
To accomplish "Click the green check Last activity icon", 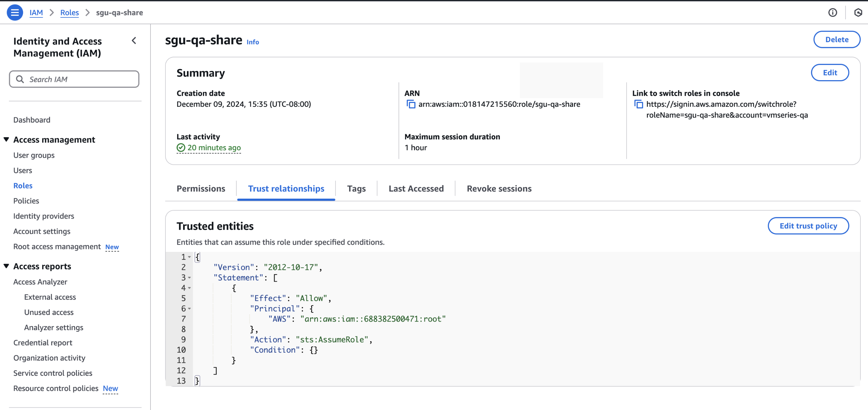I will 181,148.
